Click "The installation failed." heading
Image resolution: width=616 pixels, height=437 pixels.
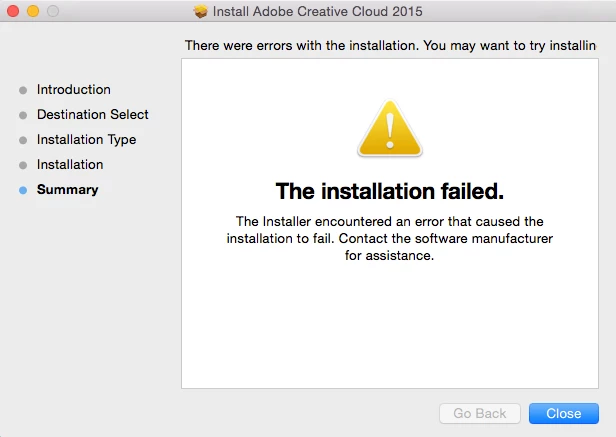[x=390, y=191]
